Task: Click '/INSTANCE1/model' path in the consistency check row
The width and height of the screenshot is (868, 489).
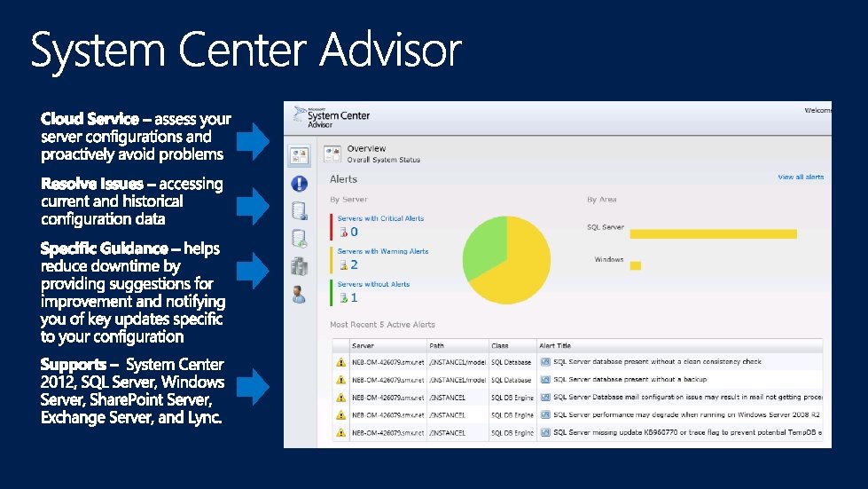Action: point(457,362)
